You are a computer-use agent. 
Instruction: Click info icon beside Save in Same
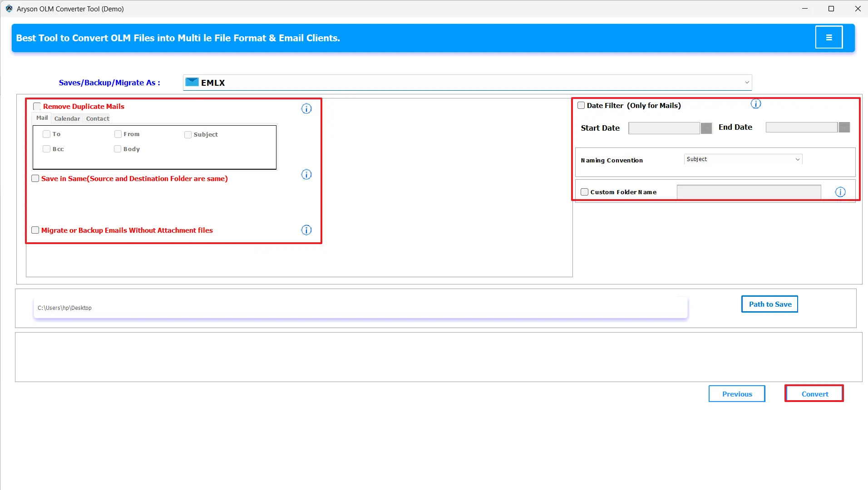coord(306,174)
